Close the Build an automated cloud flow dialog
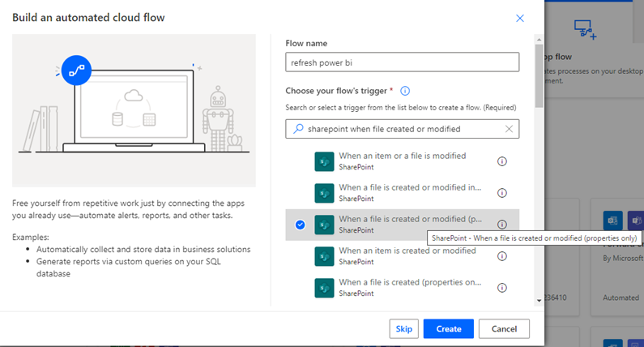 [519, 18]
